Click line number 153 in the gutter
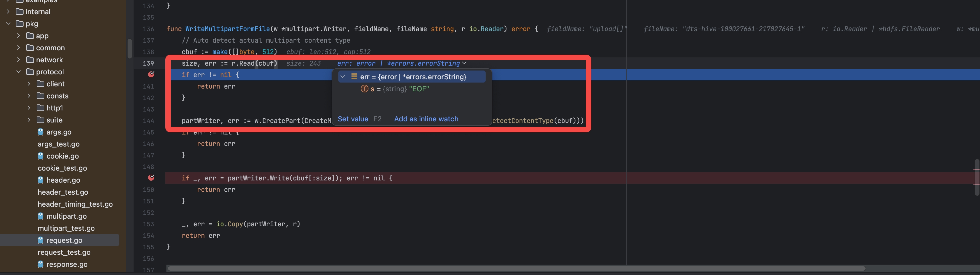Viewport: 980px width, 275px height. click(x=148, y=224)
